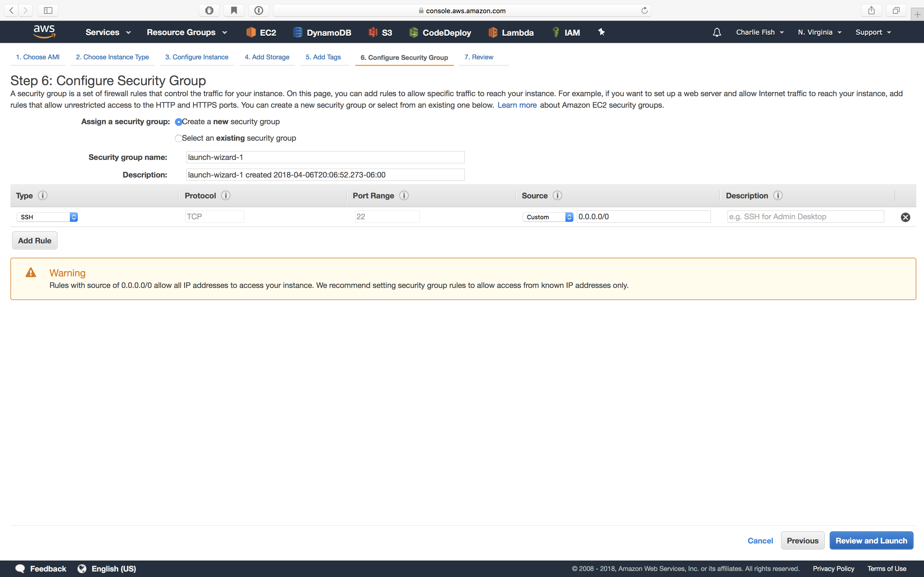Screen dimensions: 924x577
Task: Open the S3 service shortcut
Action: coord(380,32)
